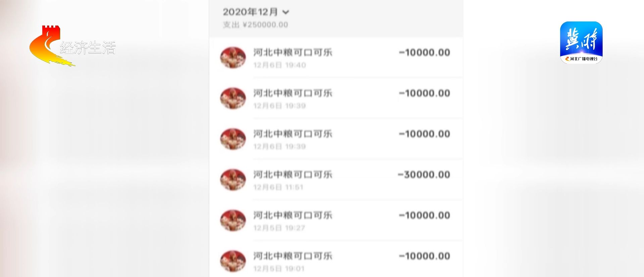
Task: Open the 河北中粮可口可乐 name on the 19:27 row
Action: click(x=293, y=215)
